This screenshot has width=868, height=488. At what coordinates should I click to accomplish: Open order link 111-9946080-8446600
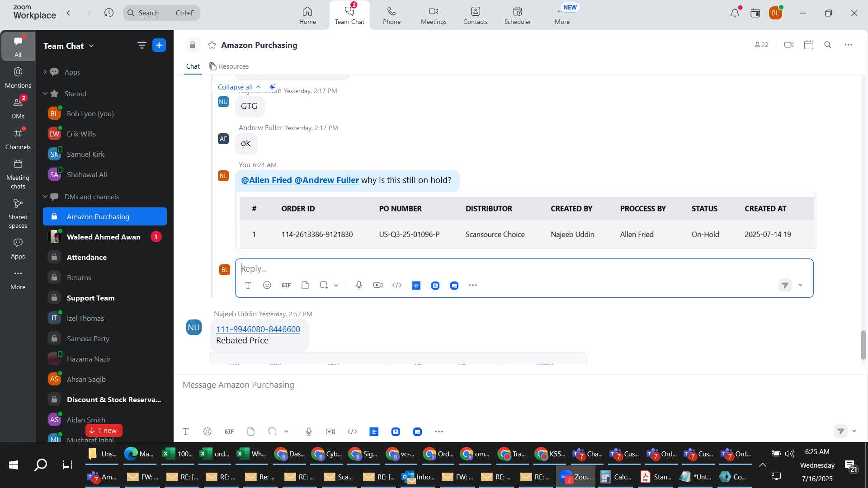258,329
